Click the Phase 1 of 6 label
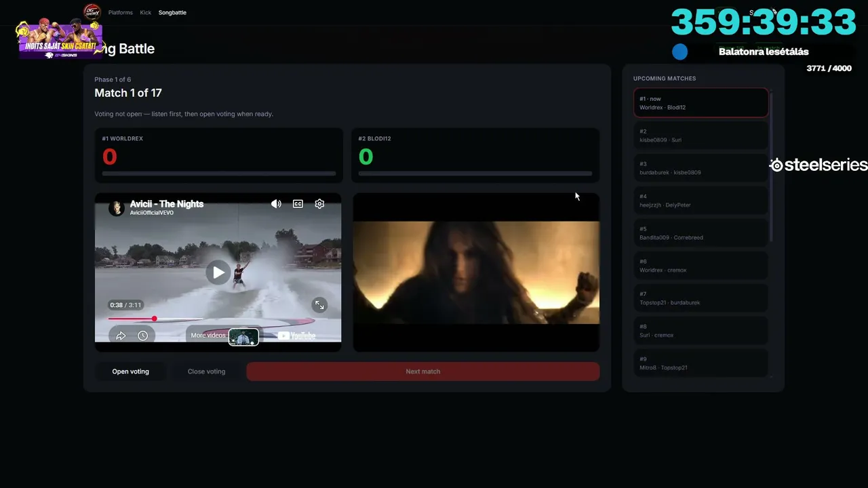This screenshot has height=488, width=868. pyautogui.click(x=113, y=79)
